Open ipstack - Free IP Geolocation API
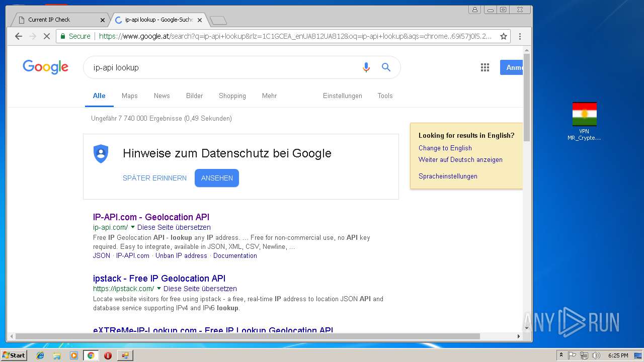This screenshot has width=644, height=362. click(159, 279)
